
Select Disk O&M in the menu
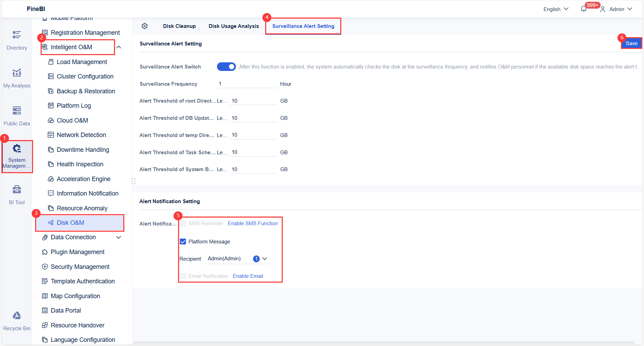pyautogui.click(x=71, y=222)
